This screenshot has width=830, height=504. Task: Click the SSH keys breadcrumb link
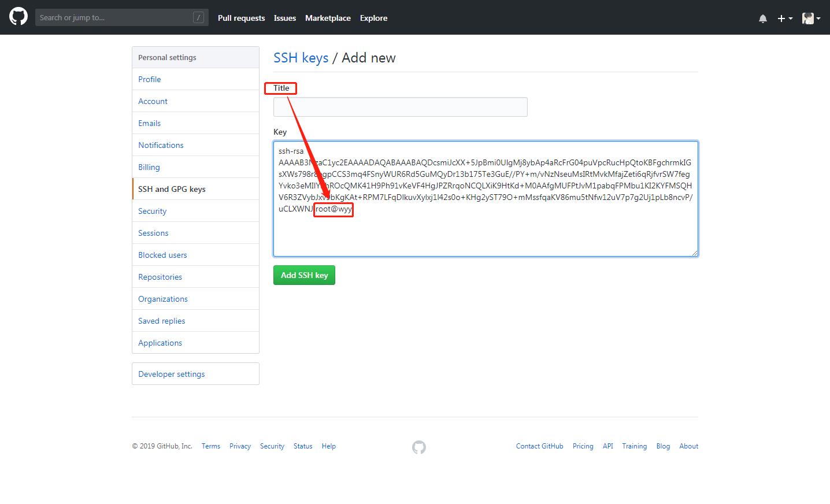pyautogui.click(x=301, y=58)
